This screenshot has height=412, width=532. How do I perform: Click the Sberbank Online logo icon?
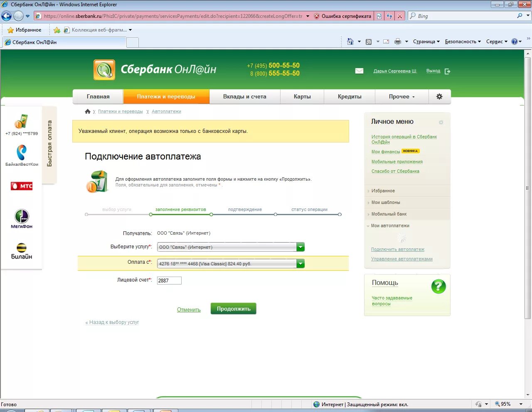click(104, 69)
